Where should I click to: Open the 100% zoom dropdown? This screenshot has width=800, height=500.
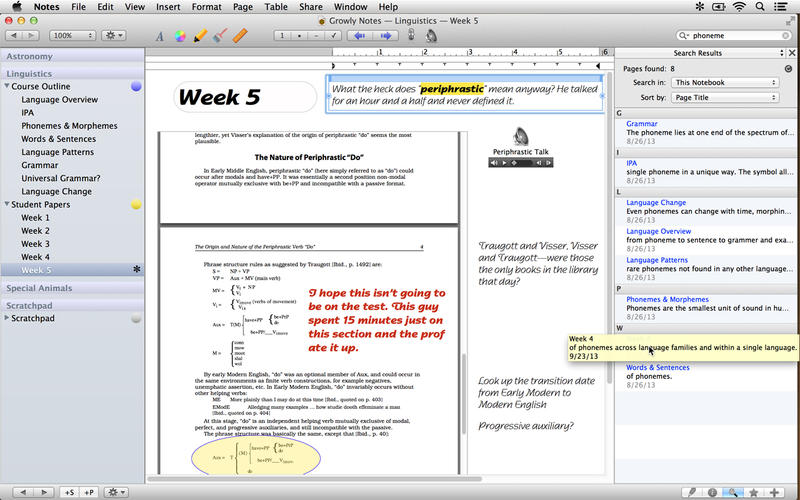click(72, 36)
